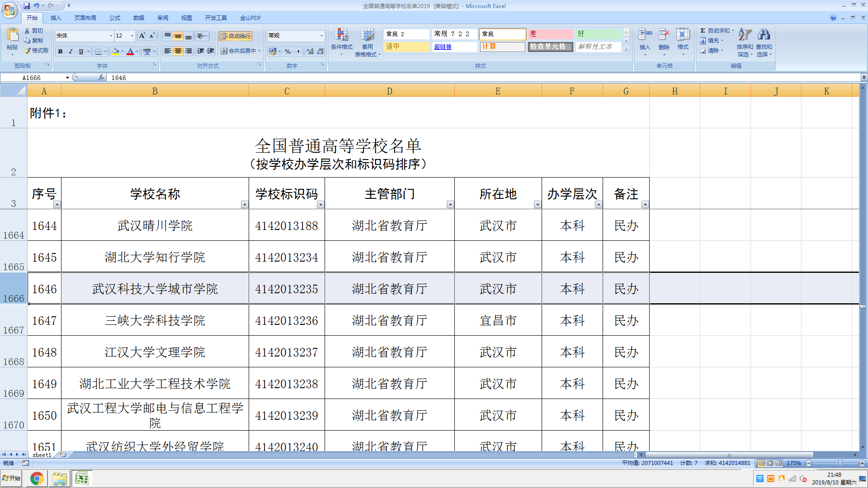Click the Paste clipboard icon

(x=12, y=35)
